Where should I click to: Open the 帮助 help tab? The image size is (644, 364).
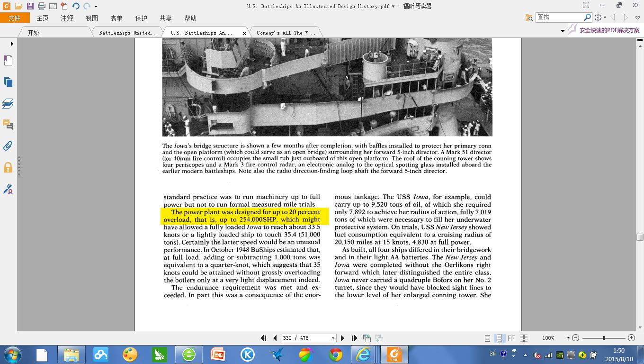tap(190, 18)
